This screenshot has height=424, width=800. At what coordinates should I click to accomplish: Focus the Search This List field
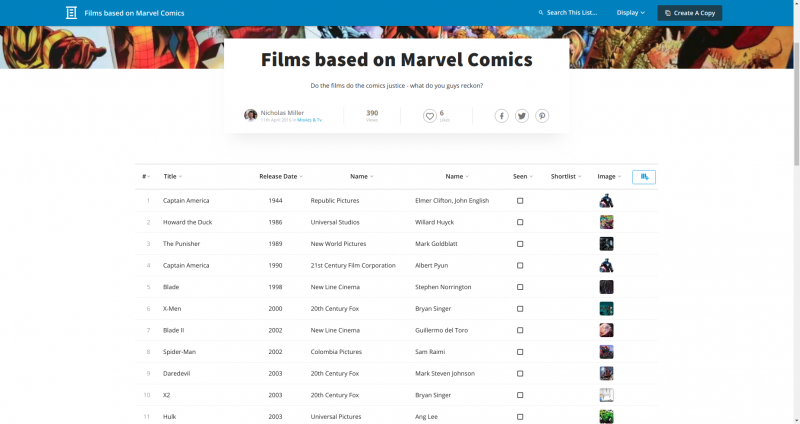pos(571,13)
